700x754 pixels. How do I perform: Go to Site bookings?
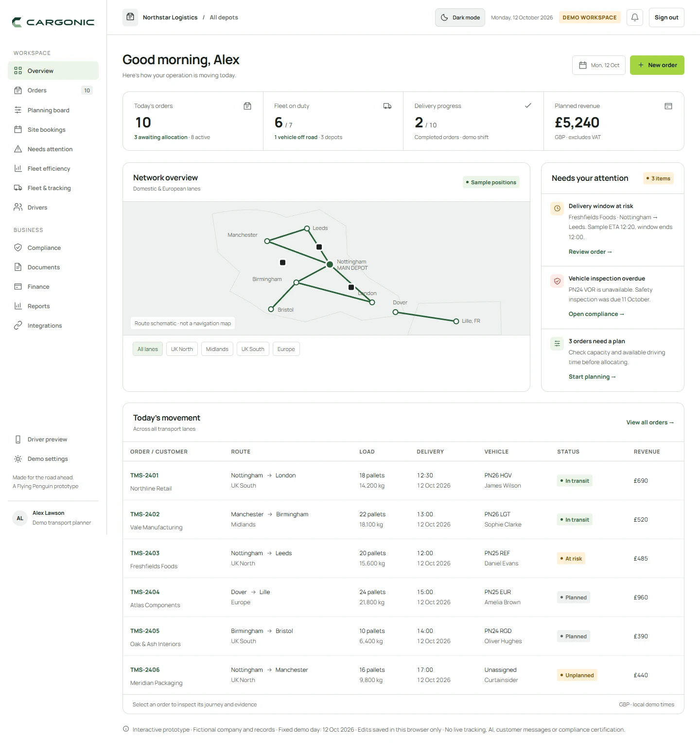tap(53, 130)
